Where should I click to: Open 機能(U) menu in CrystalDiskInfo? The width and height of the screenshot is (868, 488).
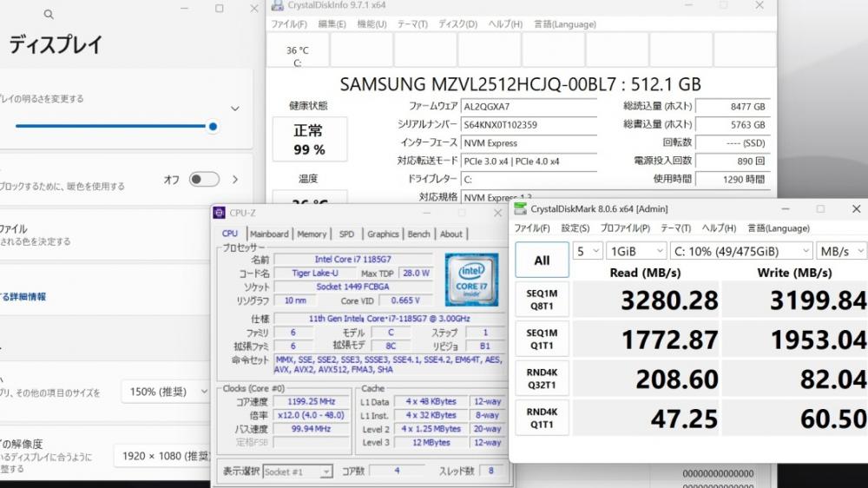click(372, 24)
